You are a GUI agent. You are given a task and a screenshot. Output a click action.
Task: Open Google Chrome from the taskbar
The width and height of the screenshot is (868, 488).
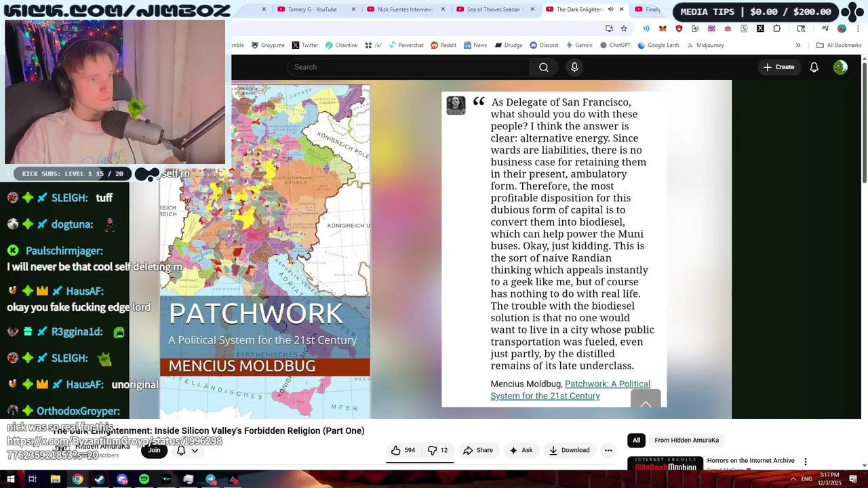[77, 479]
